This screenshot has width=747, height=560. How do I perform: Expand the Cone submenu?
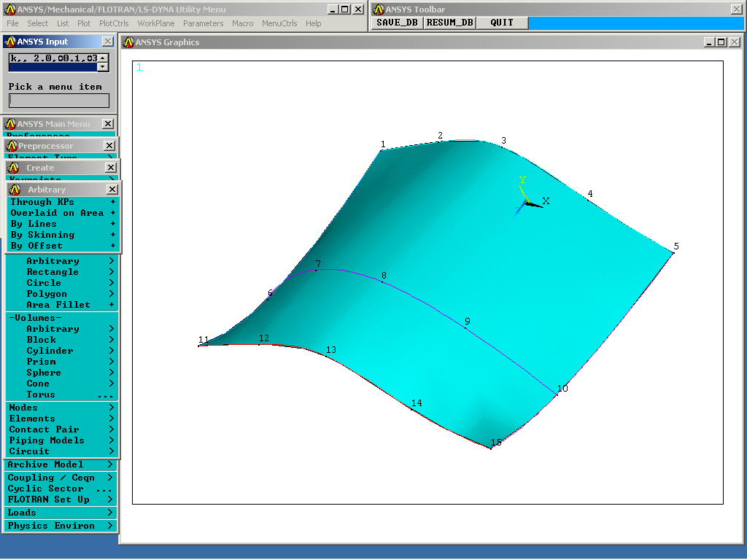coord(62,384)
